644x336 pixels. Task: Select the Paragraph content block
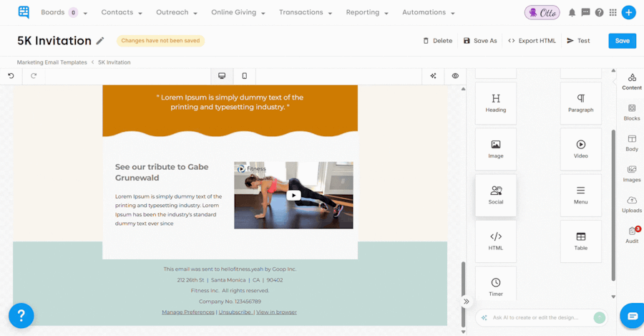coord(581,103)
